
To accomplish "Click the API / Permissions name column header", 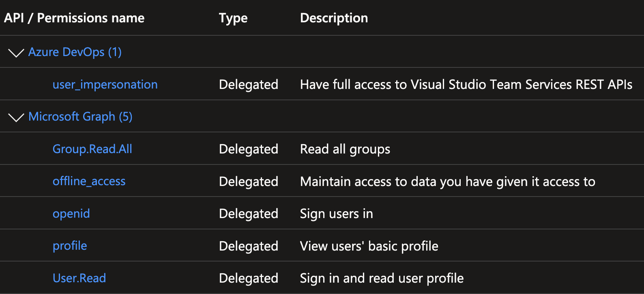I will 74,17.
